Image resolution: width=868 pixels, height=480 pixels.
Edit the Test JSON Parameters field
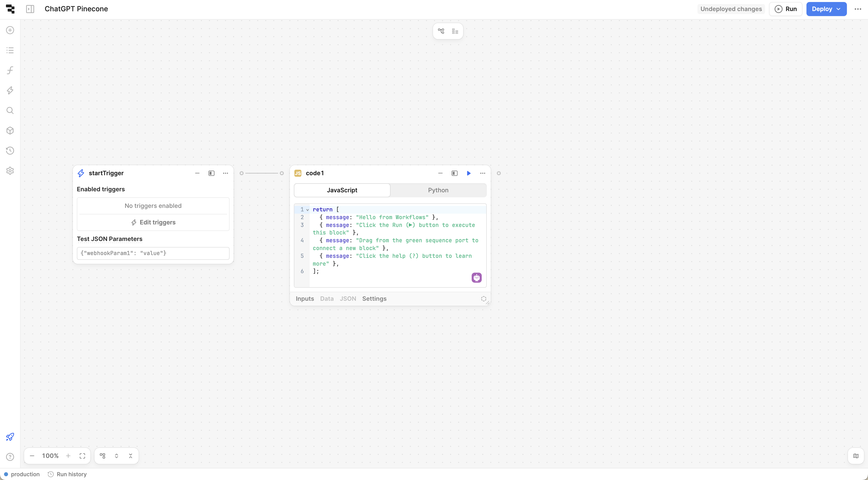(153, 253)
